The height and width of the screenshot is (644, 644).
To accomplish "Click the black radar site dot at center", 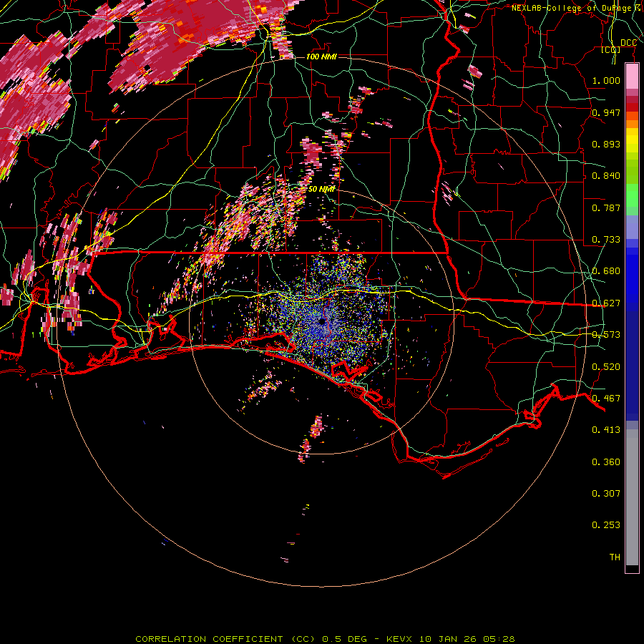I will (321, 321).
